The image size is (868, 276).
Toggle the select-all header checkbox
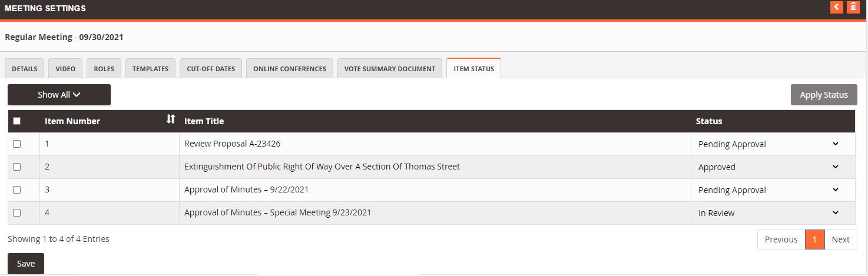click(16, 121)
